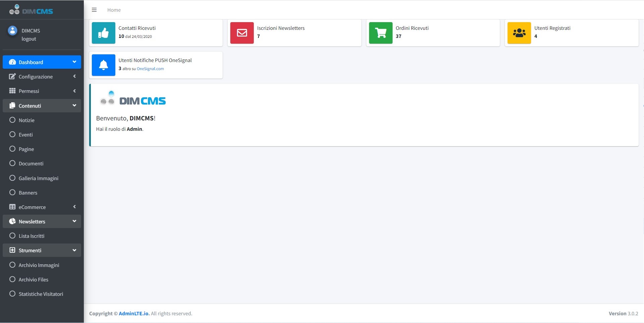Viewport: 644px width, 323px height.
Task: Click the circle icon beside Banners
Action: pos(12,192)
